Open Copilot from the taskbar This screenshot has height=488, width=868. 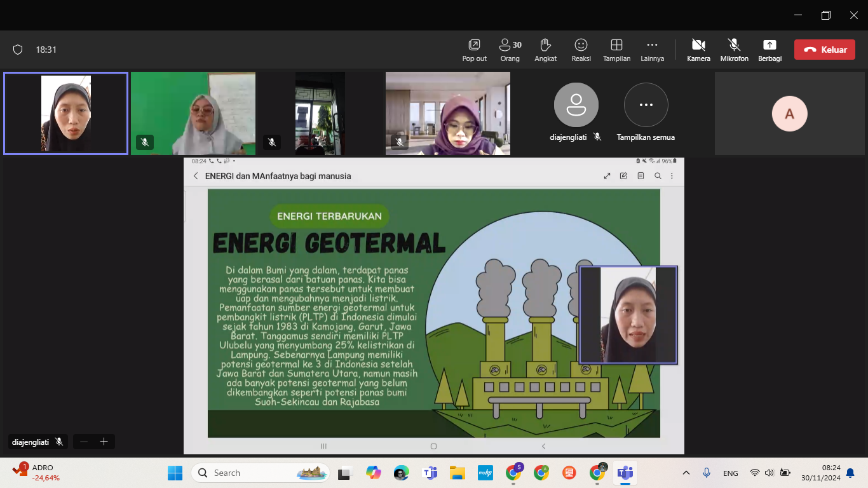[373, 473]
